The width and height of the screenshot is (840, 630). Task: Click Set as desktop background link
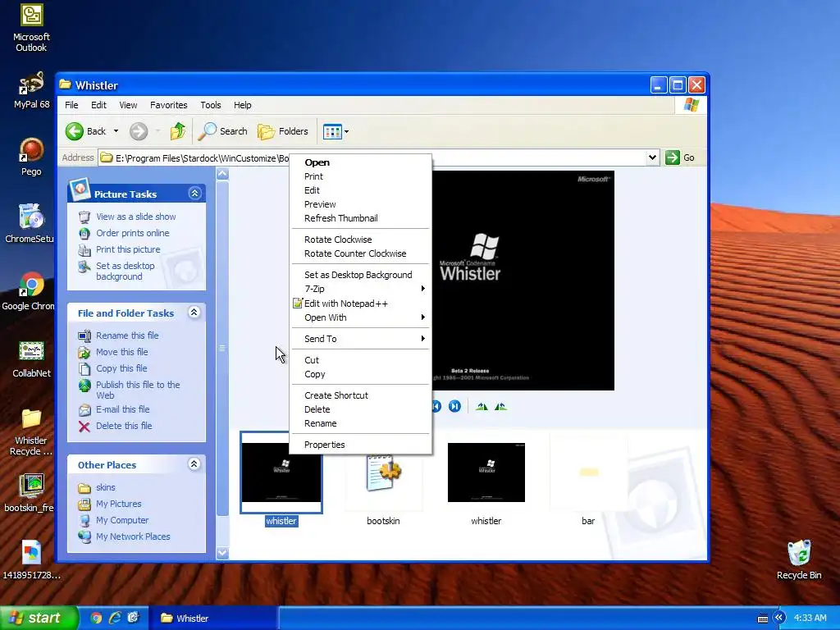(x=126, y=271)
